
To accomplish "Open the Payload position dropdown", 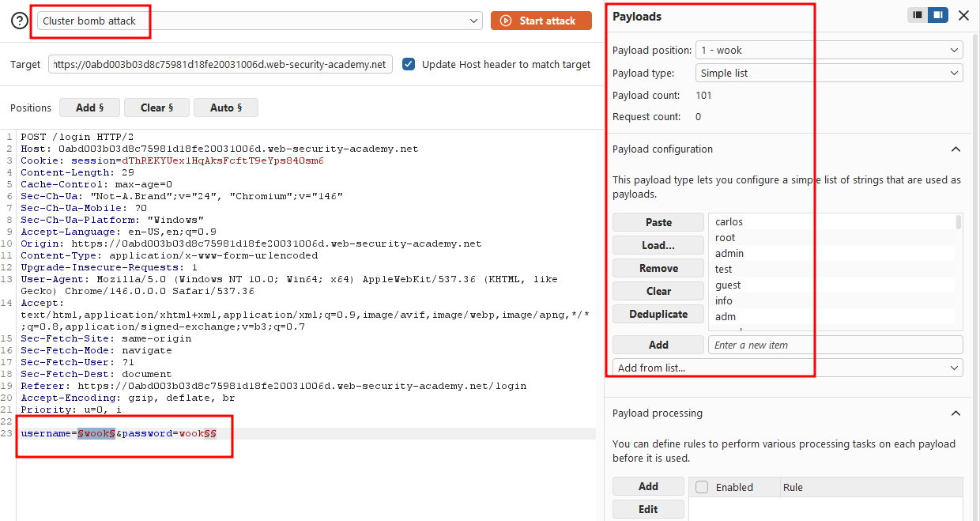I will point(829,50).
